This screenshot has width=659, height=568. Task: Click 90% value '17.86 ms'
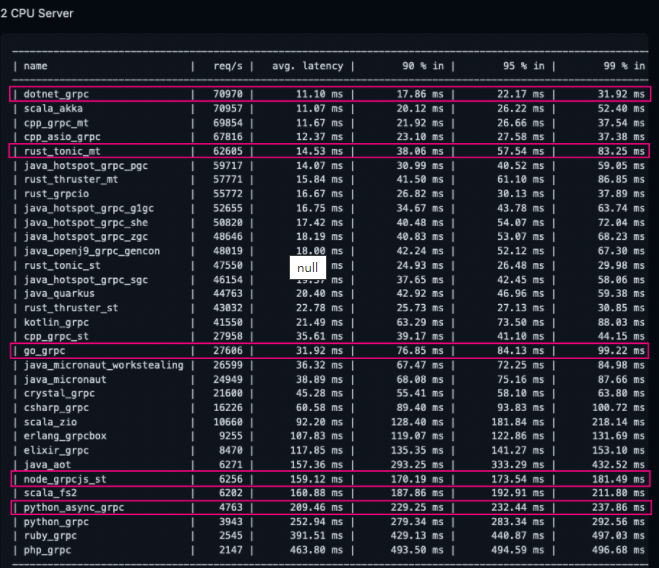tap(420, 94)
